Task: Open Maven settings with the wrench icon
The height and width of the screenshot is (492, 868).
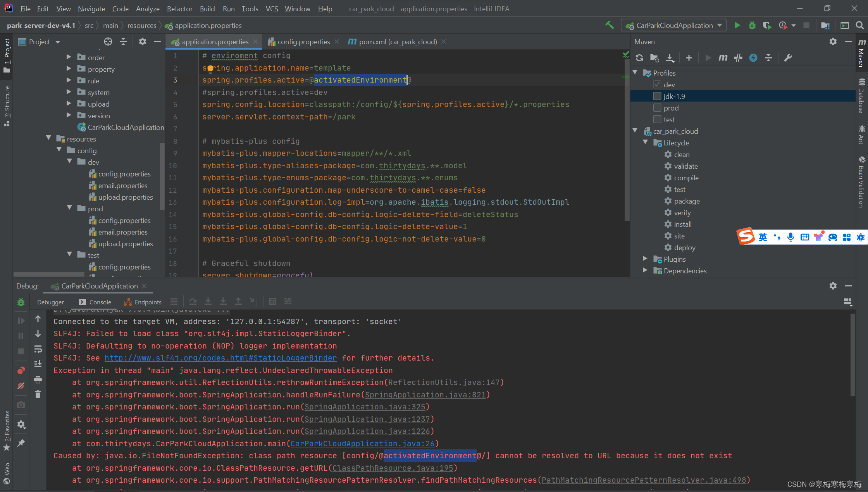Action: [x=788, y=57]
